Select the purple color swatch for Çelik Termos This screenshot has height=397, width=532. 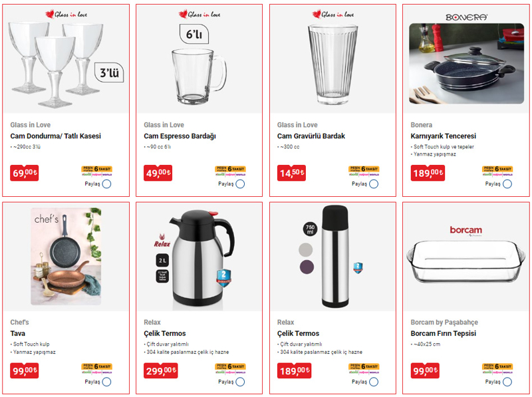(307, 267)
